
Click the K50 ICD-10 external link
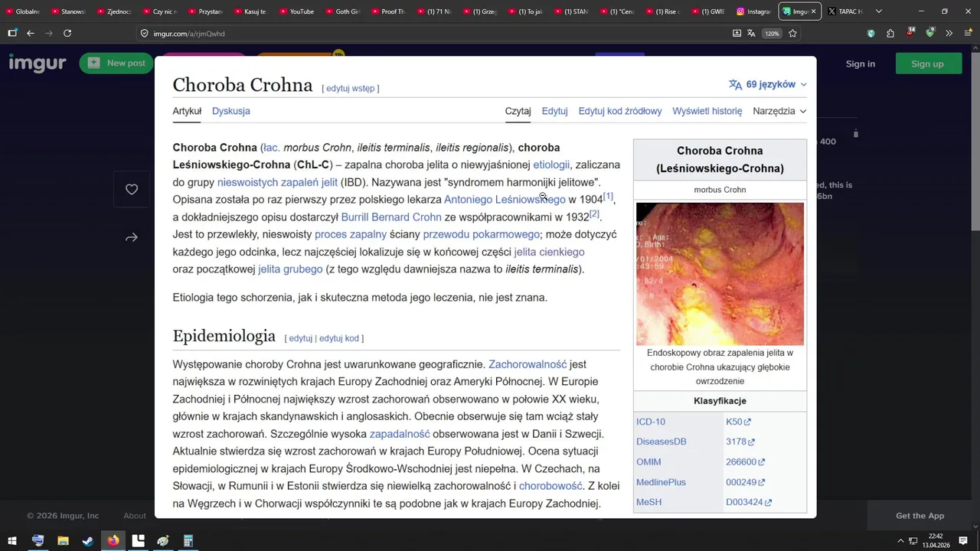[738, 422]
